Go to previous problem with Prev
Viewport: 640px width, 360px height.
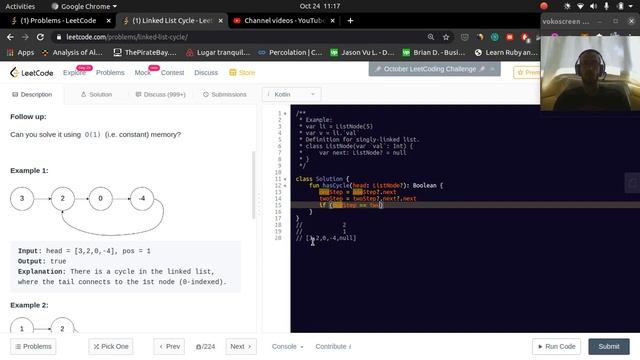[x=169, y=347]
